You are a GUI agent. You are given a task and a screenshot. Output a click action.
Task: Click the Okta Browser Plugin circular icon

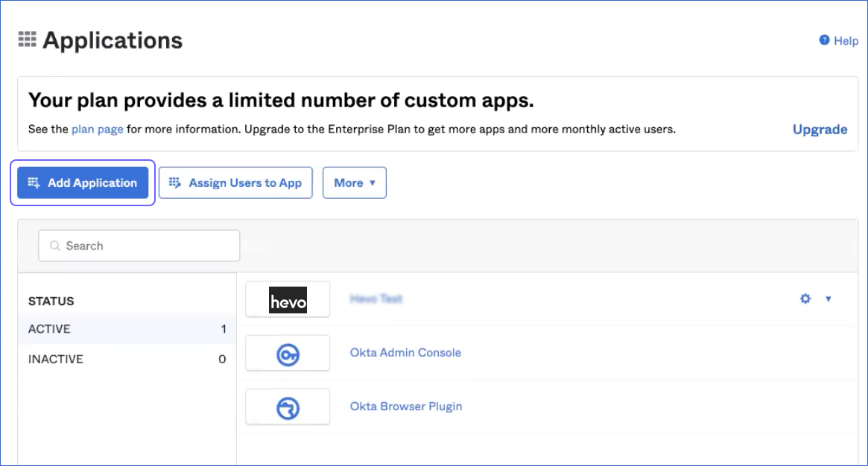[288, 406]
